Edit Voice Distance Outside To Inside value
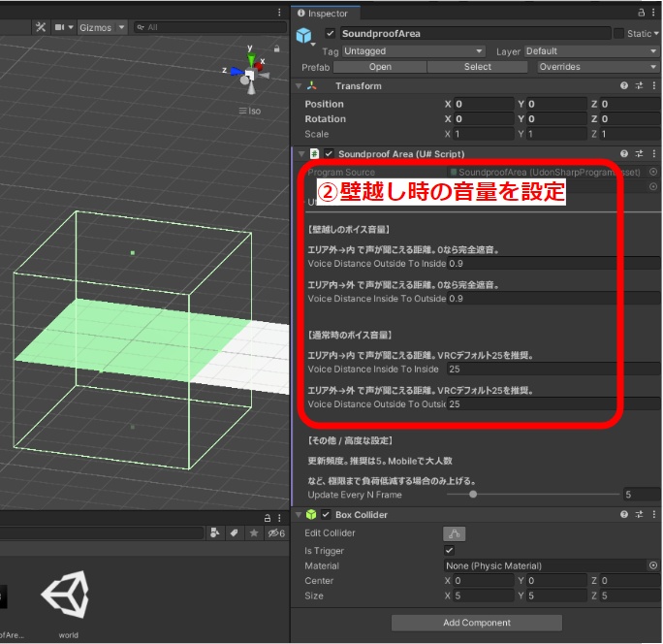This screenshot has width=663, height=644. coord(553,264)
